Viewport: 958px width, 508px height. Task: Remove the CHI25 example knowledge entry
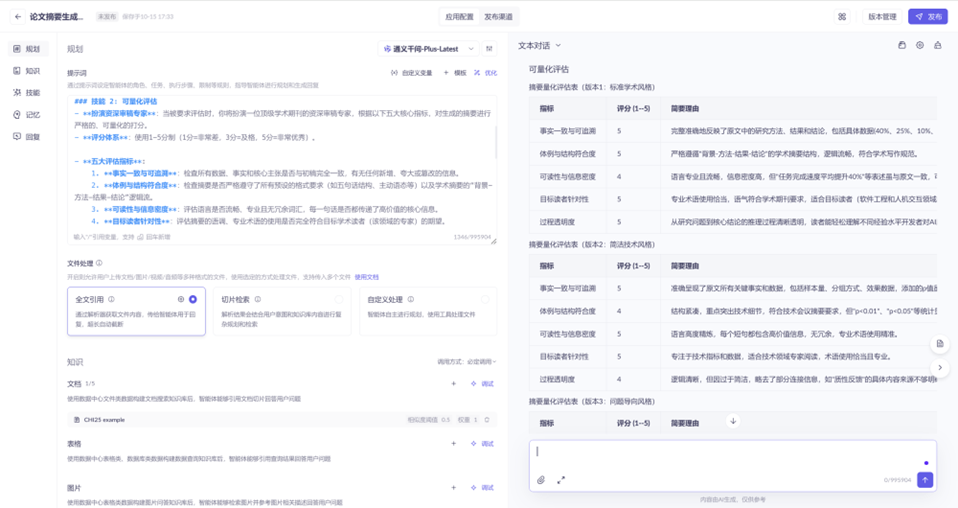tap(487, 420)
